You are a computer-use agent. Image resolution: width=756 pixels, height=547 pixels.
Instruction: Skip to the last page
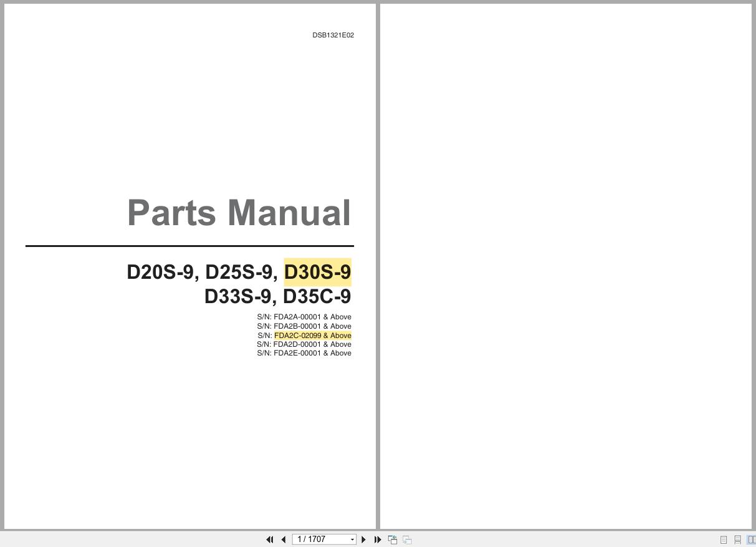click(x=378, y=539)
